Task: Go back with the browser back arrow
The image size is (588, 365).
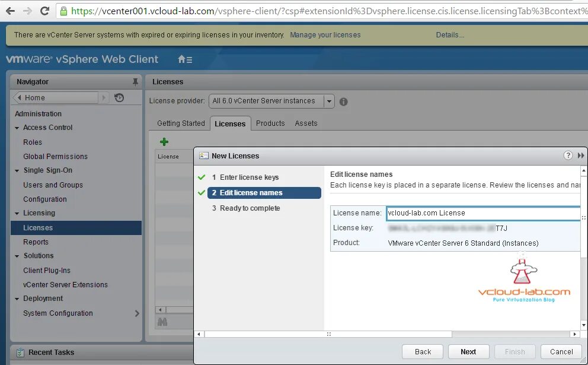Action: point(10,11)
